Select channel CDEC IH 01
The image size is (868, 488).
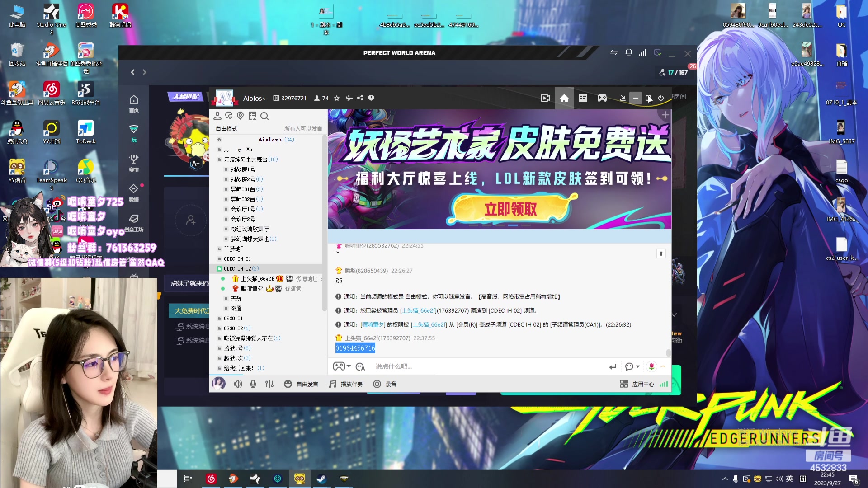tap(237, 259)
